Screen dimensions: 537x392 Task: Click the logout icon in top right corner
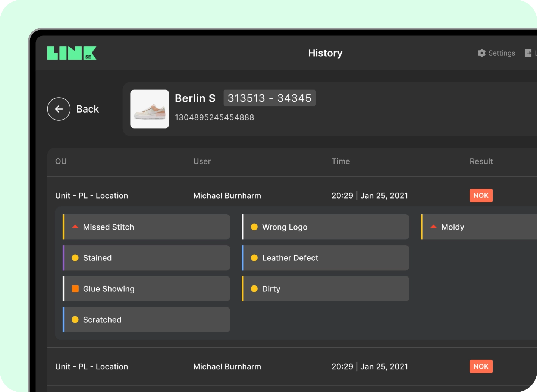[x=528, y=53]
